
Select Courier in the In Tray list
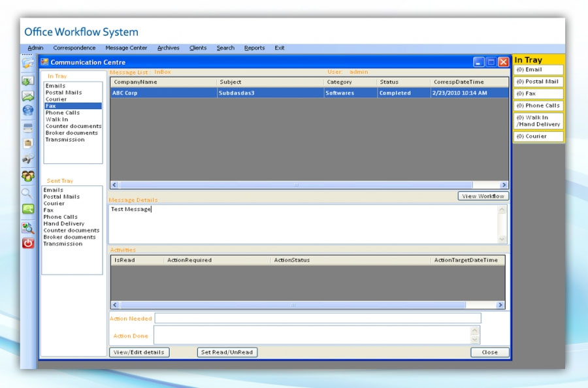(56, 99)
